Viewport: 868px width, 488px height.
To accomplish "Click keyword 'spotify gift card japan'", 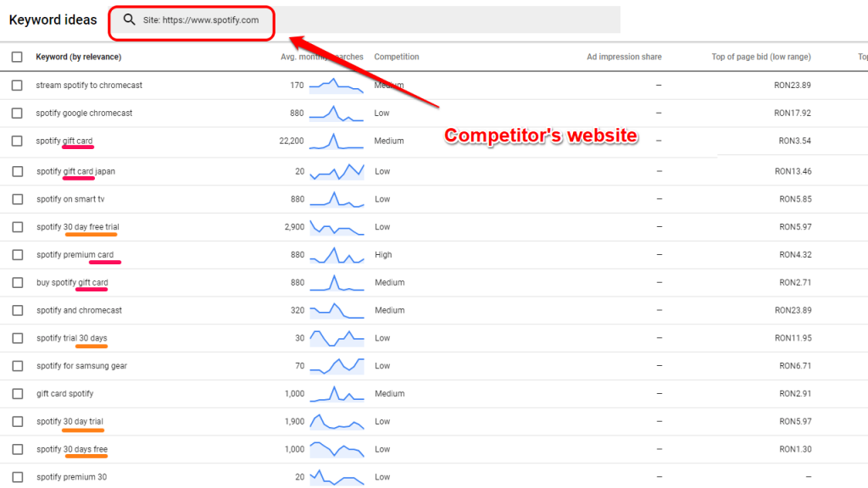I will (x=75, y=171).
